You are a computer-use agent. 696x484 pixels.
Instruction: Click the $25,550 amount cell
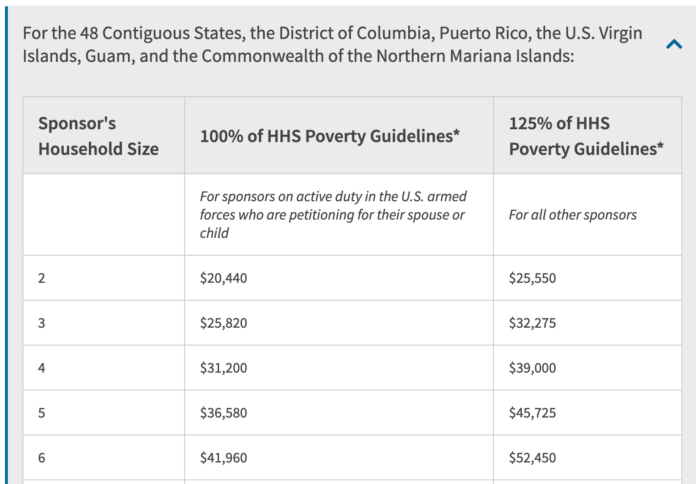533,278
